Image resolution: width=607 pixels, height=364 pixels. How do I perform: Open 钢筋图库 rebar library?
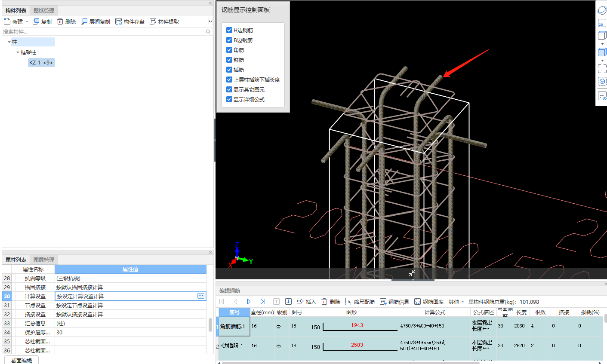(429, 302)
